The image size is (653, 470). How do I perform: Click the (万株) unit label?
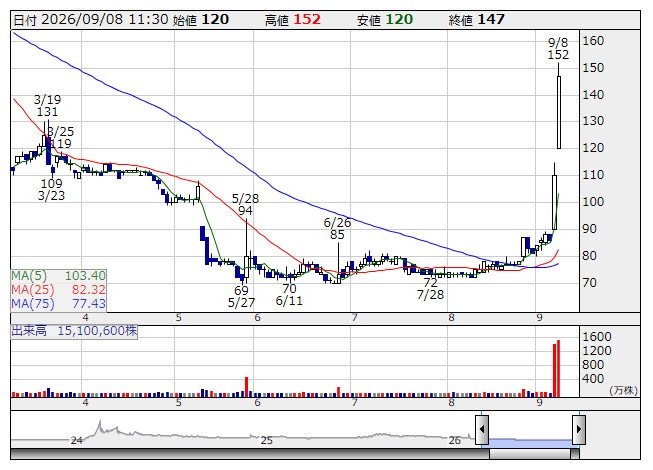coord(623,390)
